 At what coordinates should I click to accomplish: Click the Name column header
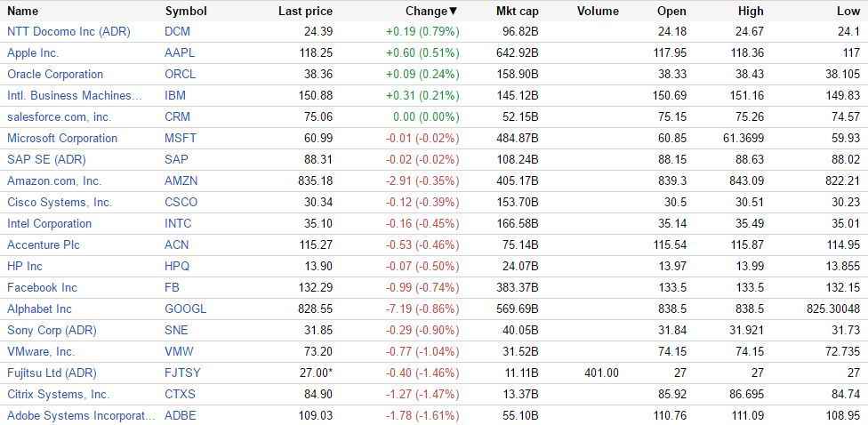click(23, 12)
